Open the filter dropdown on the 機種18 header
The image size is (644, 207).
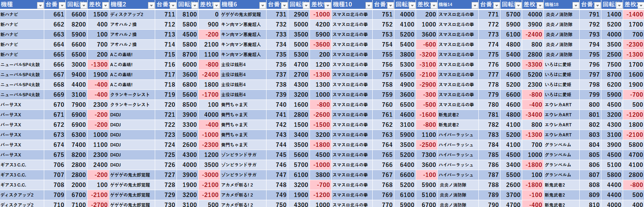[576, 5]
